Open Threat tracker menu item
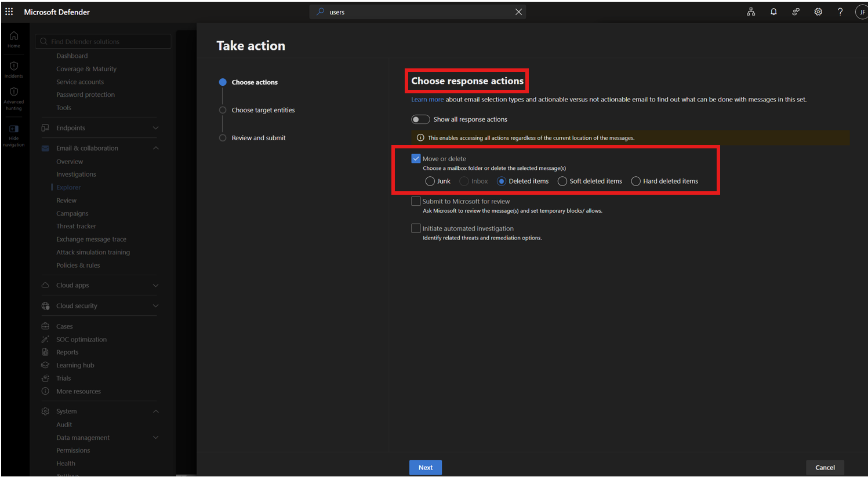The height and width of the screenshot is (477, 868). (76, 226)
